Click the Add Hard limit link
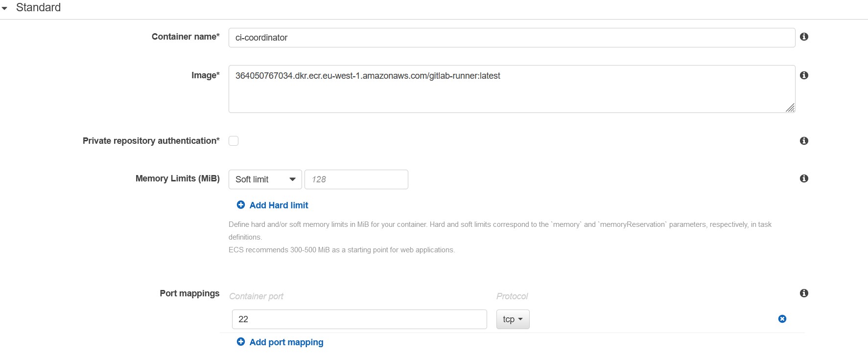 (x=279, y=205)
